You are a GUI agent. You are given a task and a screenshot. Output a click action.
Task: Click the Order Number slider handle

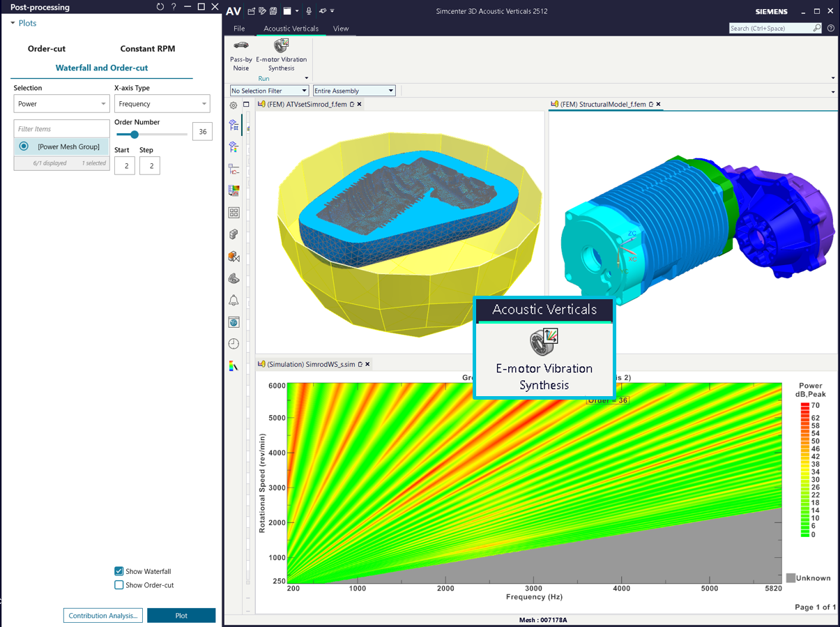[135, 135]
